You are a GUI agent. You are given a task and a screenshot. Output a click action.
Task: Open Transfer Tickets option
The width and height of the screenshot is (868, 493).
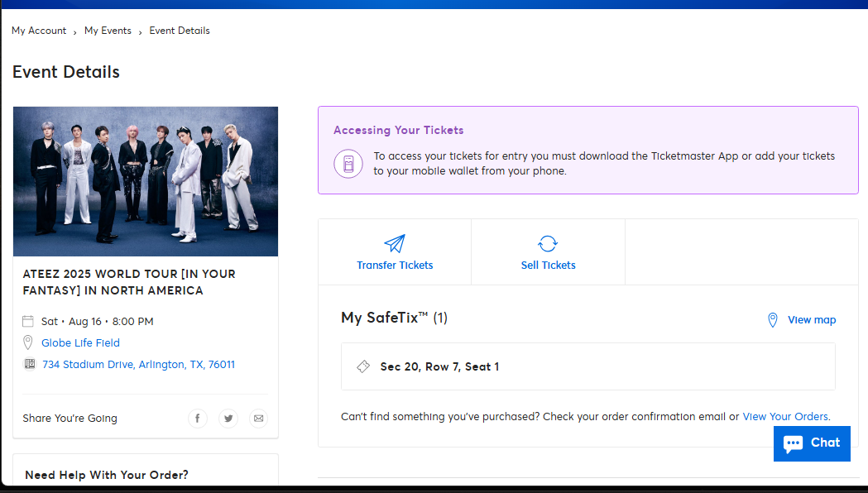(395, 252)
